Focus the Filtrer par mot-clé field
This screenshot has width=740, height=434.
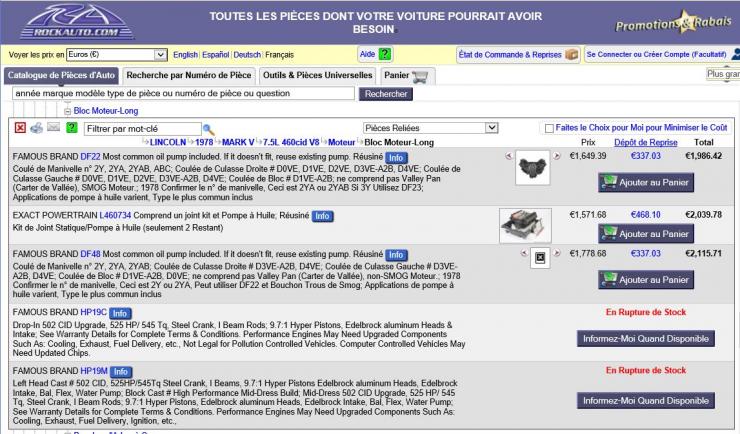[x=143, y=129]
